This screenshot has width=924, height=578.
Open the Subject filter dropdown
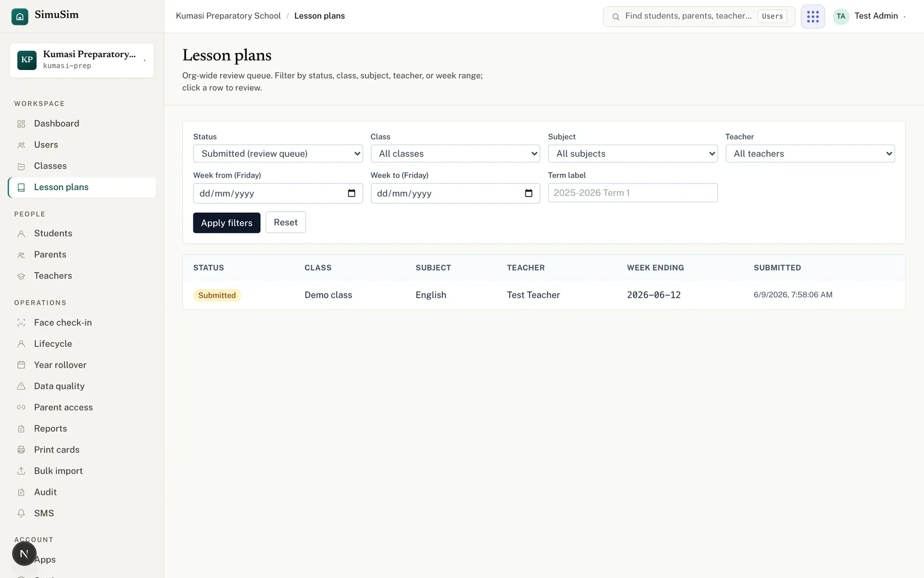pyautogui.click(x=632, y=154)
